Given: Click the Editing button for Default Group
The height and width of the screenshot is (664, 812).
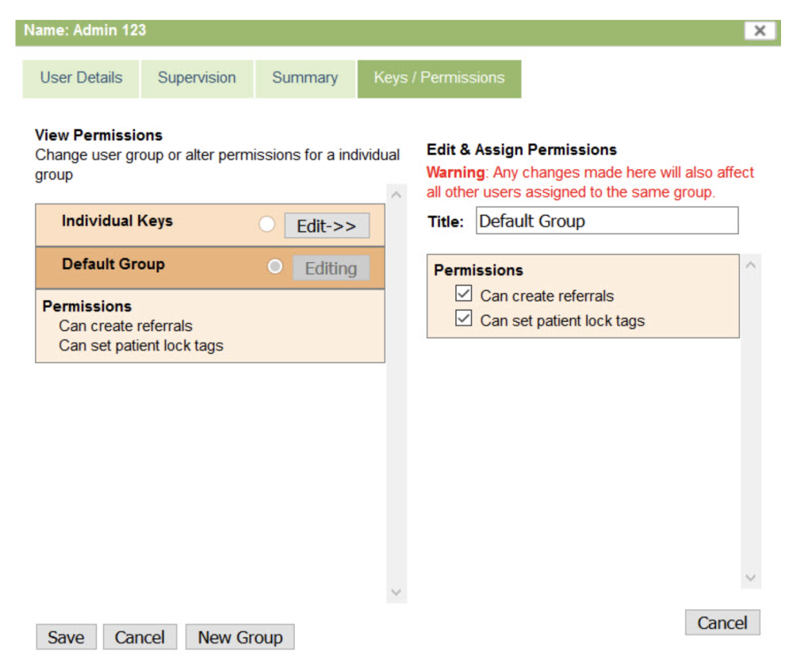Looking at the screenshot, I should point(331,268).
